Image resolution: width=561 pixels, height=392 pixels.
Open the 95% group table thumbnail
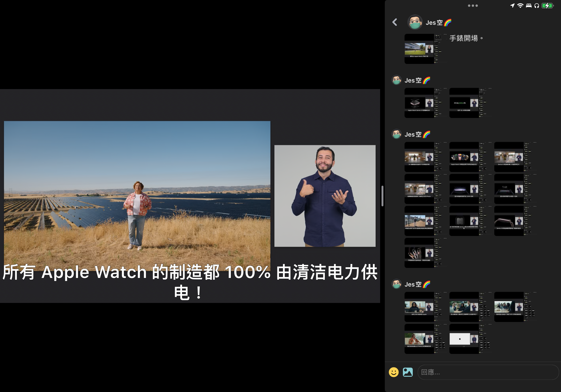point(516,307)
